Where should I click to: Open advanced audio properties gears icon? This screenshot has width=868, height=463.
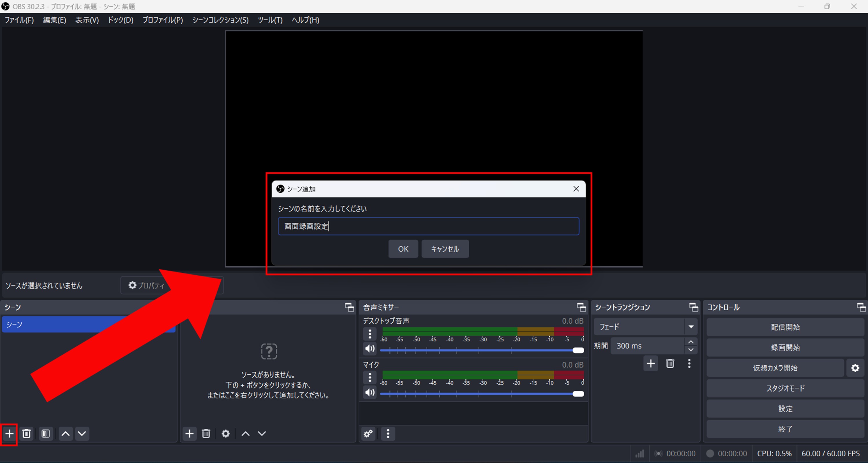coord(368,433)
